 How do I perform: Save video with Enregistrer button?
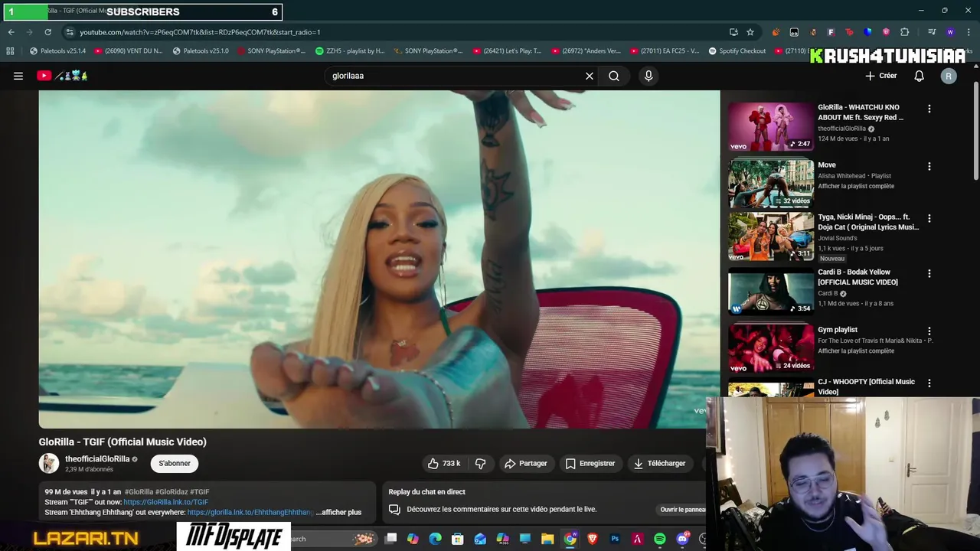(590, 463)
